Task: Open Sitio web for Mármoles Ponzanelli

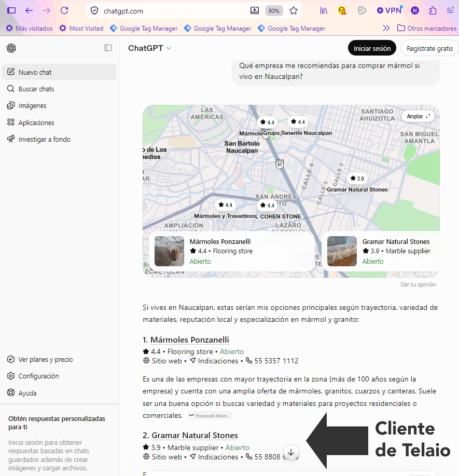Action: [163, 361]
